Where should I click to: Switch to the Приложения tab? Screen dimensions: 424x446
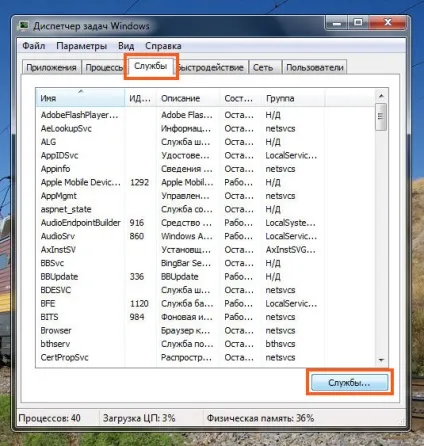point(51,67)
